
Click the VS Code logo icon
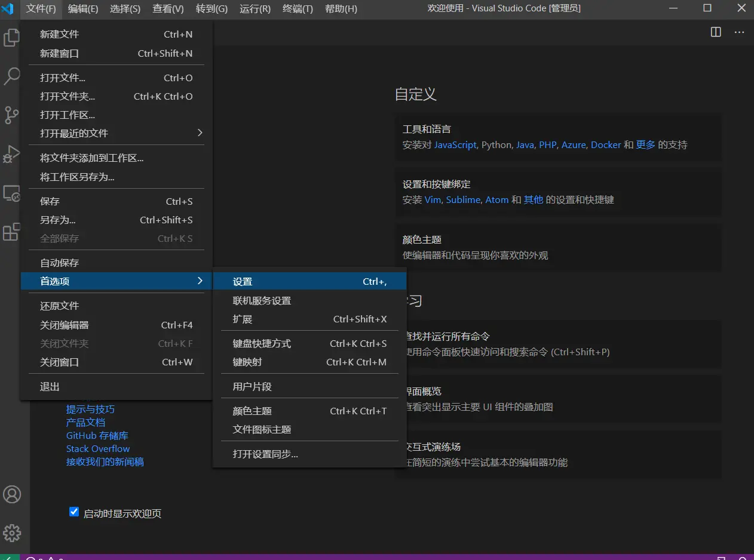(x=8, y=8)
